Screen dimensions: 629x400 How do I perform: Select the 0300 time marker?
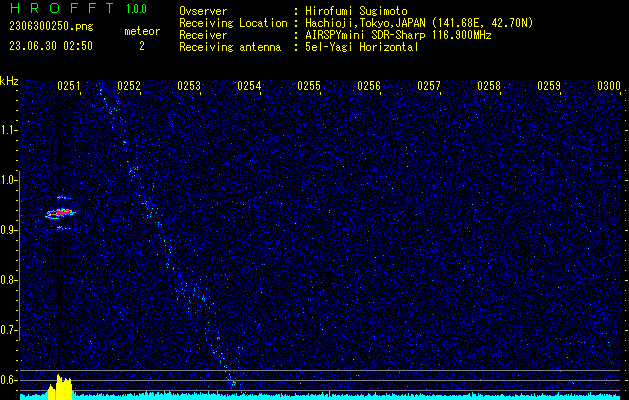608,87
